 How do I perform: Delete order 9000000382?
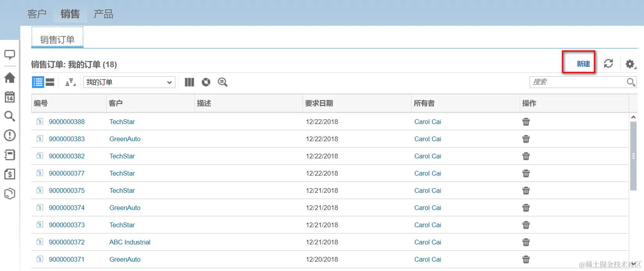pyautogui.click(x=526, y=156)
